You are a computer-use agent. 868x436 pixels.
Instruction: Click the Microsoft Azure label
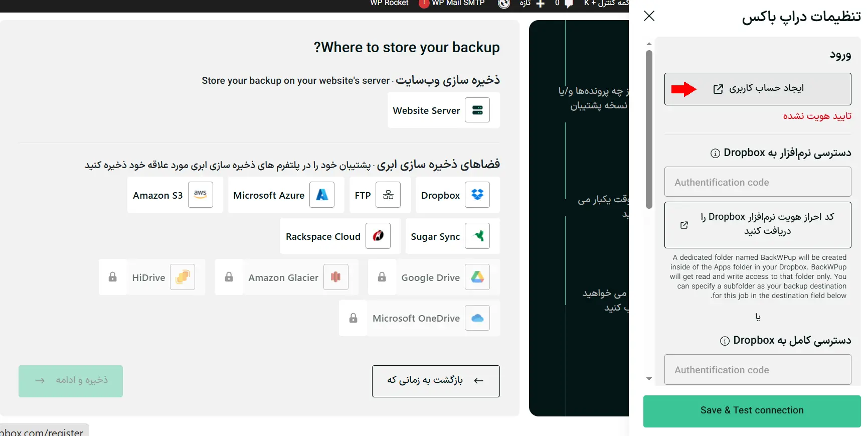click(269, 195)
